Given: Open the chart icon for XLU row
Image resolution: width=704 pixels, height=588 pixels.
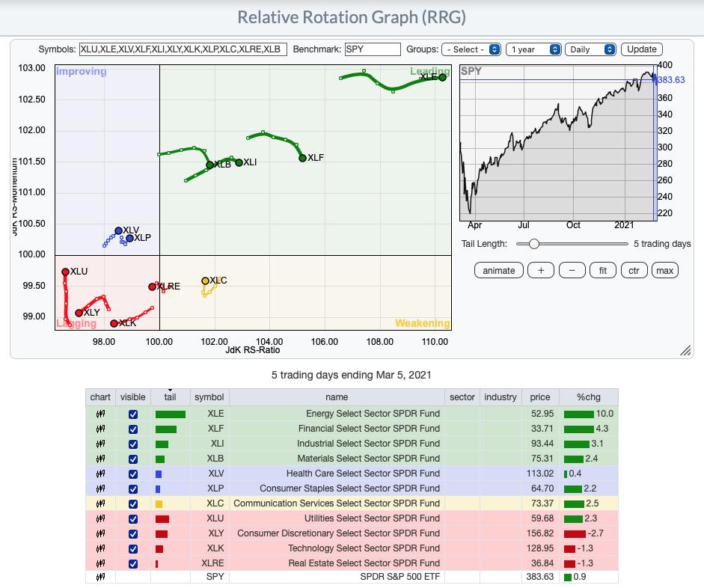Looking at the screenshot, I should click(100, 519).
